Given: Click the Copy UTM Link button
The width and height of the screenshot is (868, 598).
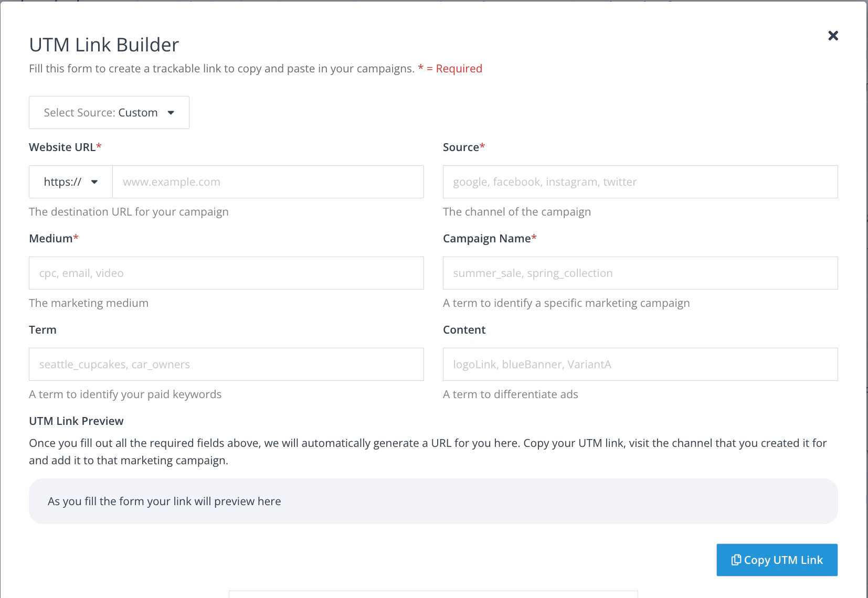Looking at the screenshot, I should [x=777, y=560].
